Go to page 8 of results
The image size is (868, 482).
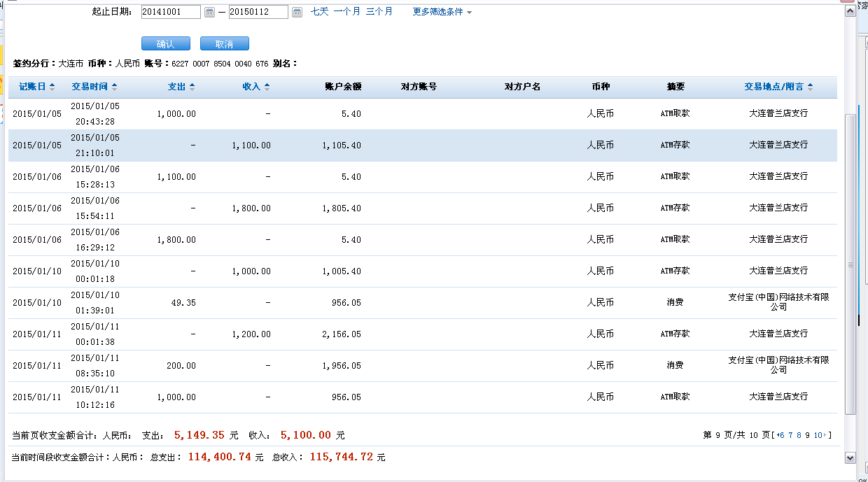point(799,435)
